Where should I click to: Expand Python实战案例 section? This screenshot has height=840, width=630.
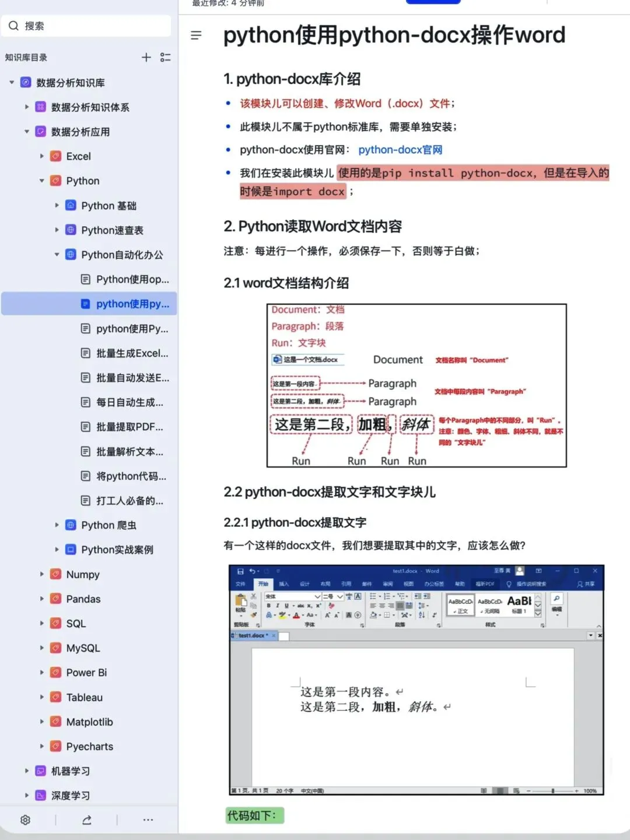pyautogui.click(x=57, y=549)
